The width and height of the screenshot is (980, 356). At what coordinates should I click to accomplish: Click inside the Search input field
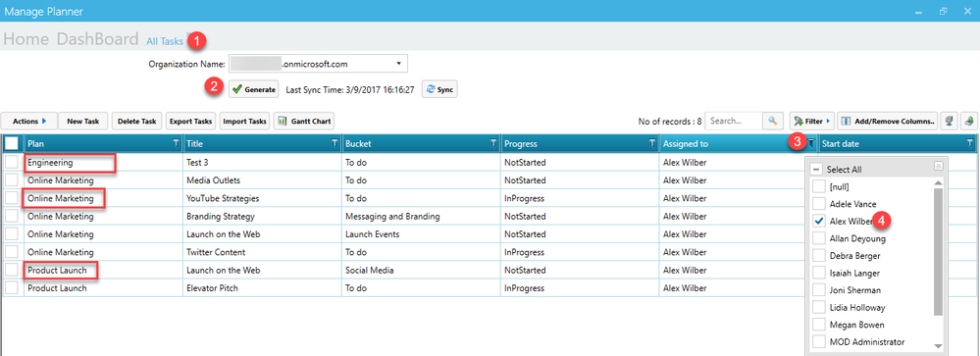[735, 122]
